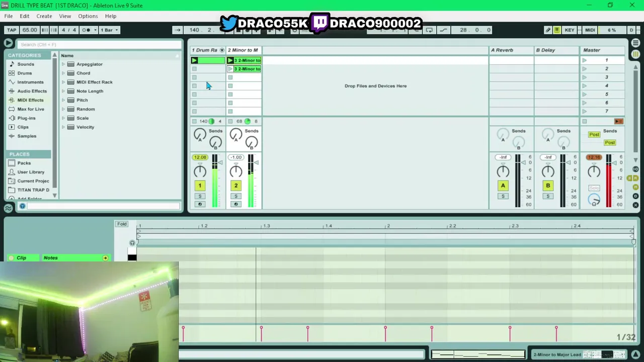
Task: Expand Velocity folder
Action: pos(63,127)
